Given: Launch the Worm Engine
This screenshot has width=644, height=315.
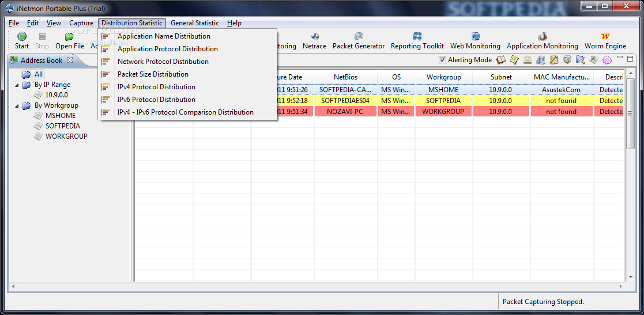Looking at the screenshot, I should click(x=605, y=41).
